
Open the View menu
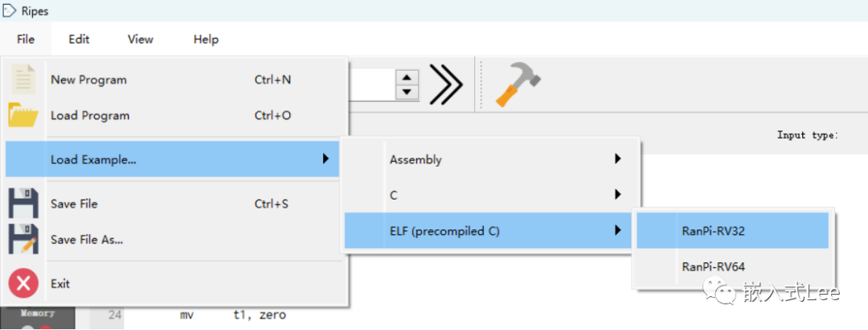click(141, 39)
